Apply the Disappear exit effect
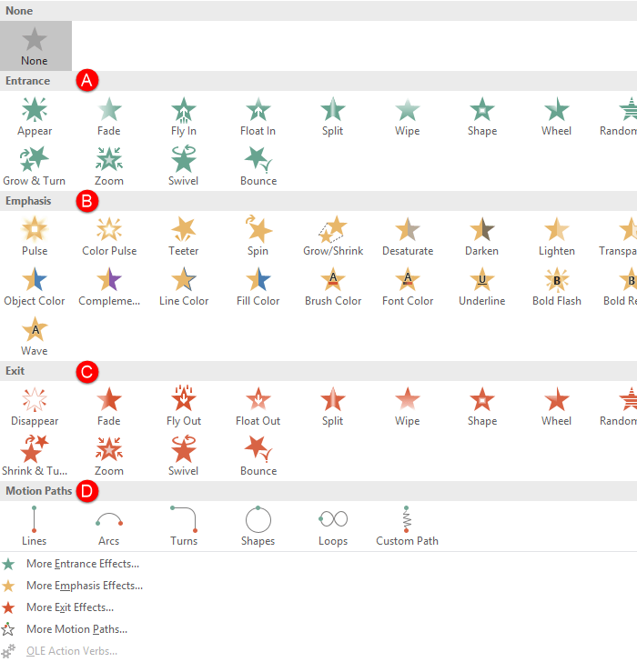Viewport: 637px width, 672px height. point(35,406)
